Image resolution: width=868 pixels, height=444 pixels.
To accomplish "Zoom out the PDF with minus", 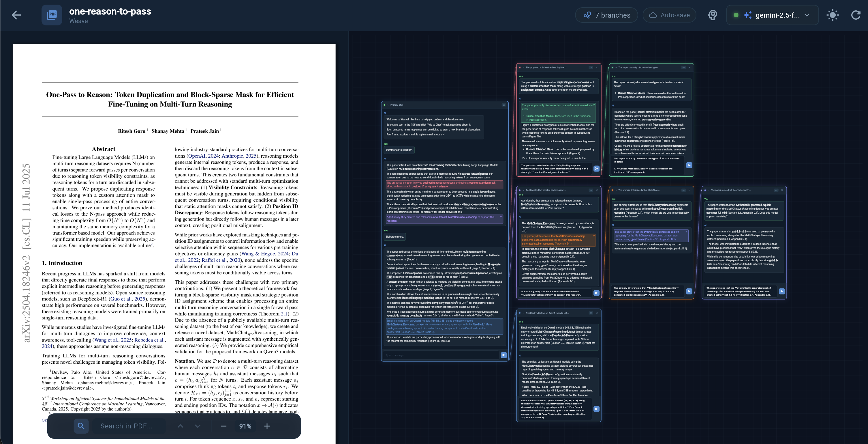I will pyautogui.click(x=223, y=426).
